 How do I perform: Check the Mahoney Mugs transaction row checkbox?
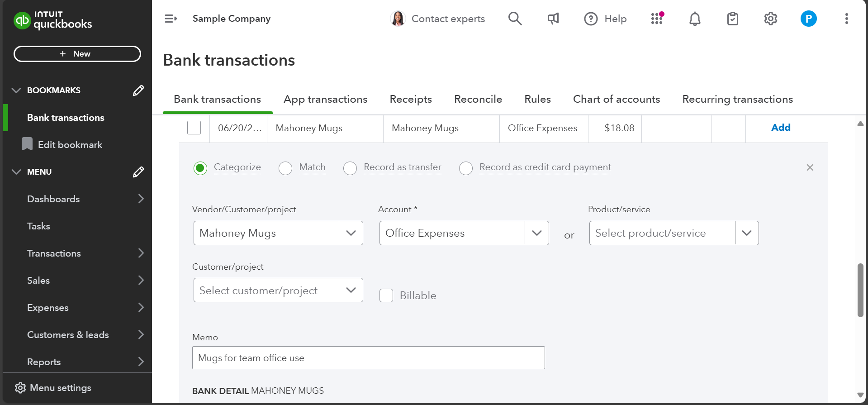click(x=194, y=128)
